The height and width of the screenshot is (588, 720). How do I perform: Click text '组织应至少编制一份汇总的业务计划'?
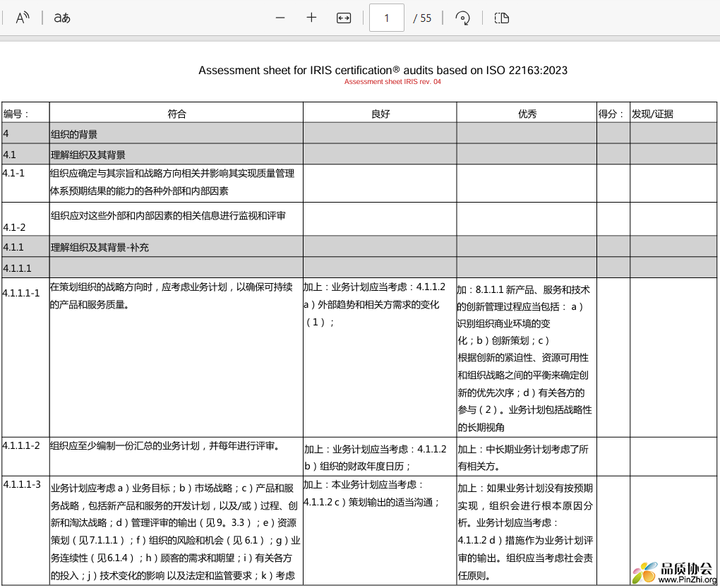pyautogui.click(x=125, y=445)
